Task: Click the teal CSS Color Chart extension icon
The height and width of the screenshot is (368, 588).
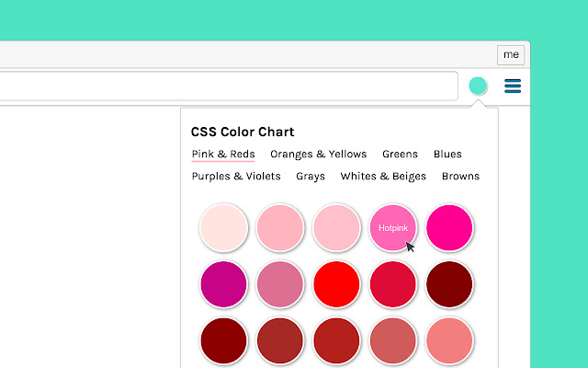Action: pyautogui.click(x=478, y=86)
